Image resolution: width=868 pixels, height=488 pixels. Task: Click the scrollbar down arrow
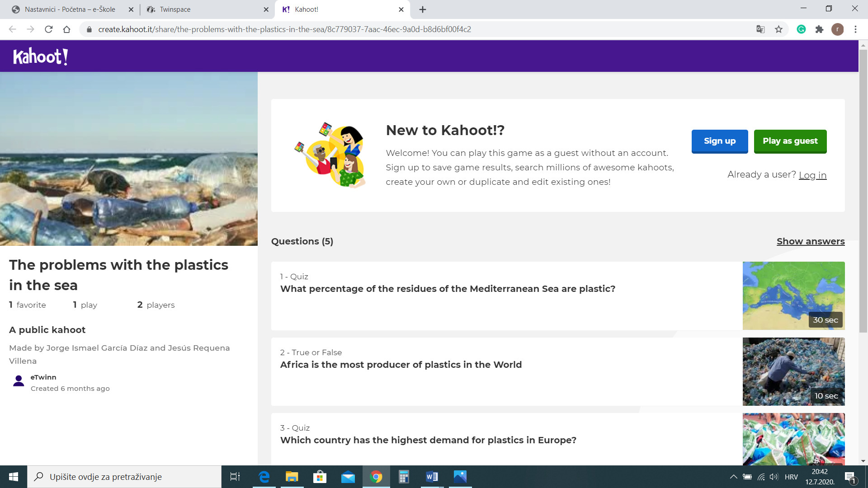tap(863, 461)
